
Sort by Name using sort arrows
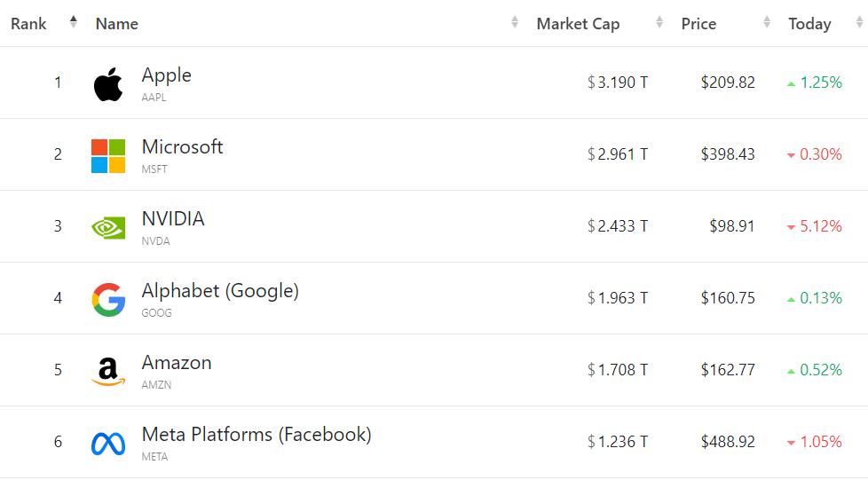(515, 23)
